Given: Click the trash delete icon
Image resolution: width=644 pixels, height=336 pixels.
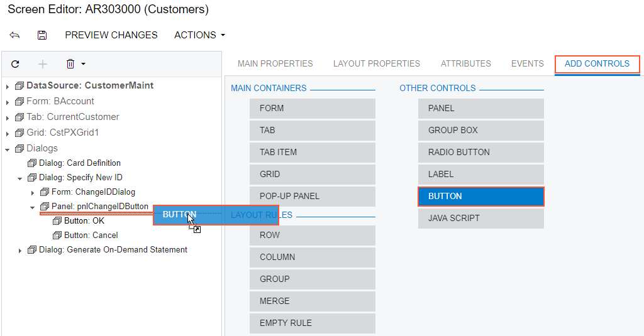Looking at the screenshot, I should [70, 64].
